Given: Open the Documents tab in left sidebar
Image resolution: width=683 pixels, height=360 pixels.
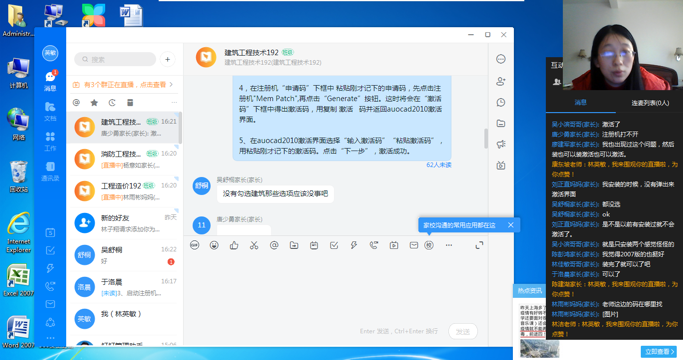Looking at the screenshot, I should click(50, 111).
